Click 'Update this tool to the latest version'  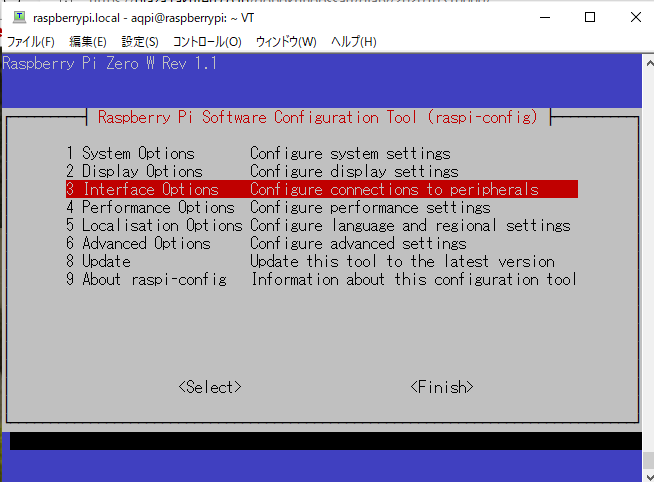pyautogui.click(x=402, y=261)
